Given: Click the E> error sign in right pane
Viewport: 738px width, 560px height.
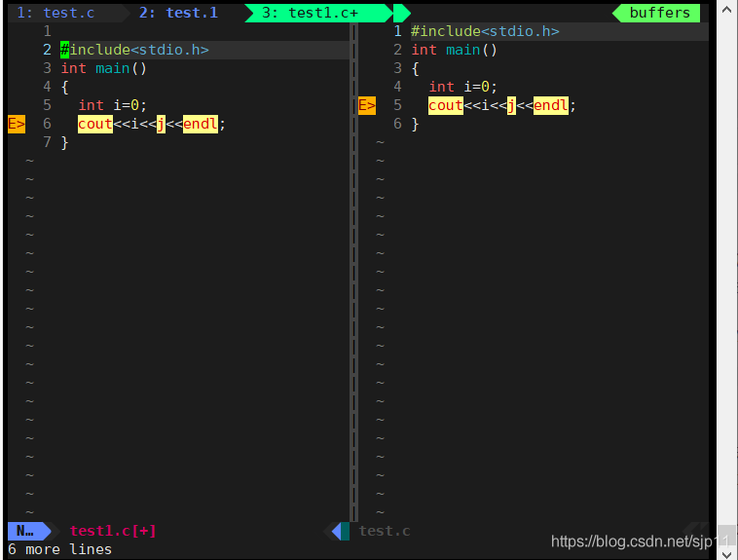Looking at the screenshot, I should pos(367,105).
